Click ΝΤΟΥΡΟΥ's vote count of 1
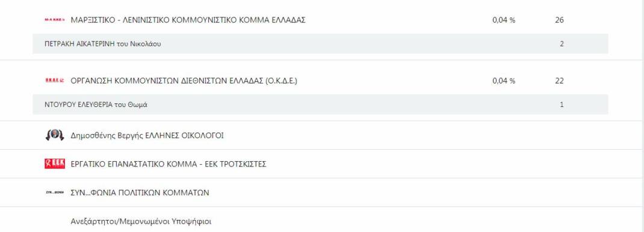Screen dimensions: 644x232 click(562, 105)
